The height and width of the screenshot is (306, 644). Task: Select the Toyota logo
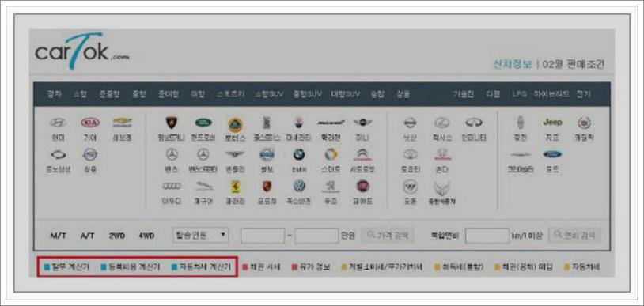coord(410,154)
